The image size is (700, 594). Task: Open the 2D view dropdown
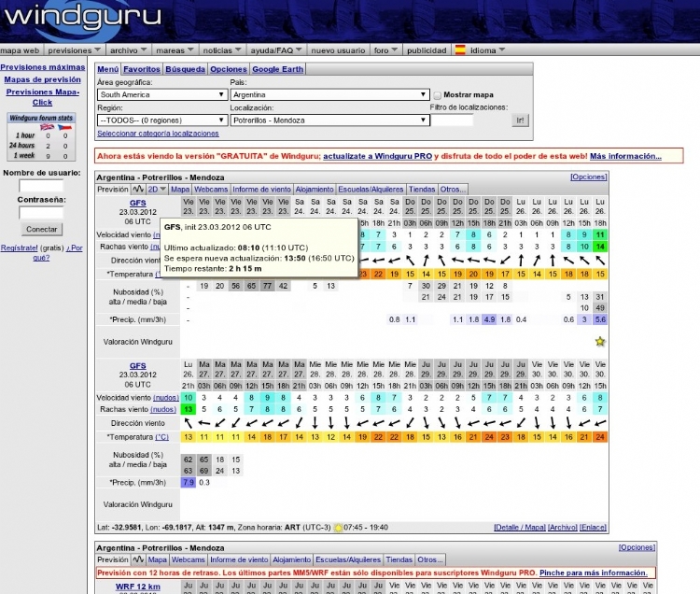tap(157, 190)
